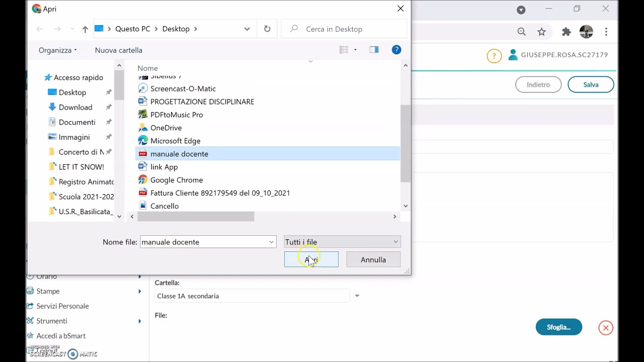
Task: Expand the Stampe sidebar menu
Action: click(140, 291)
